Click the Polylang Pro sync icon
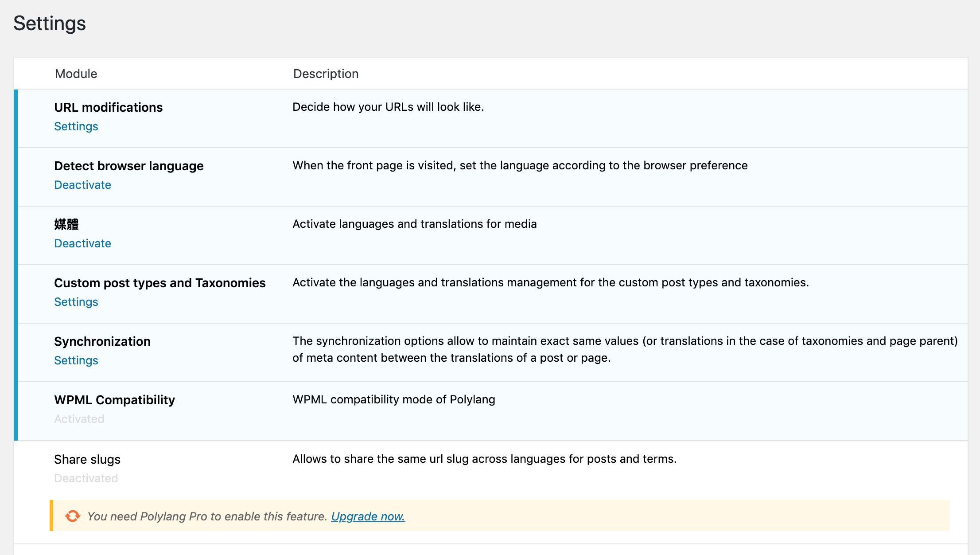The width and height of the screenshot is (980, 555). [x=73, y=516]
